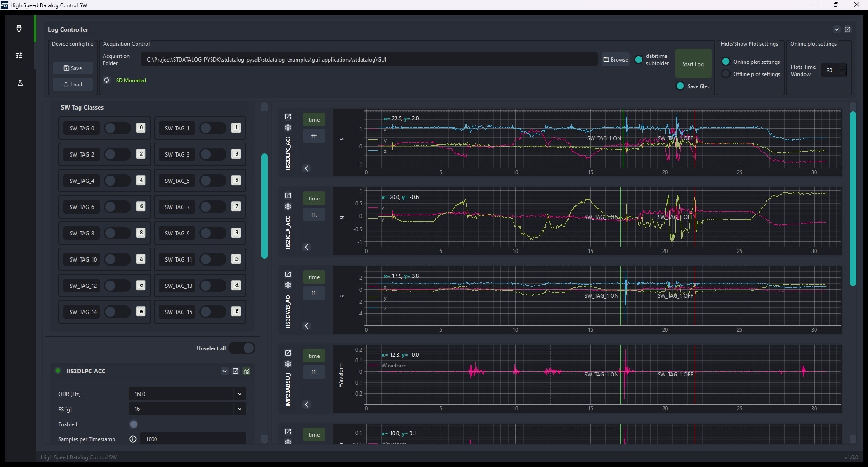868x467 pixels.
Task: Toggle the Unselect all switch
Action: pyautogui.click(x=242, y=348)
